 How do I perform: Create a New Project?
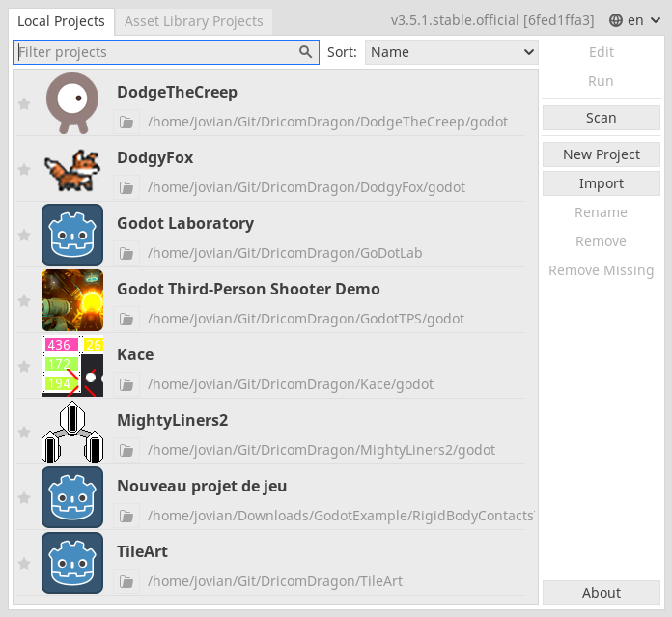point(601,154)
